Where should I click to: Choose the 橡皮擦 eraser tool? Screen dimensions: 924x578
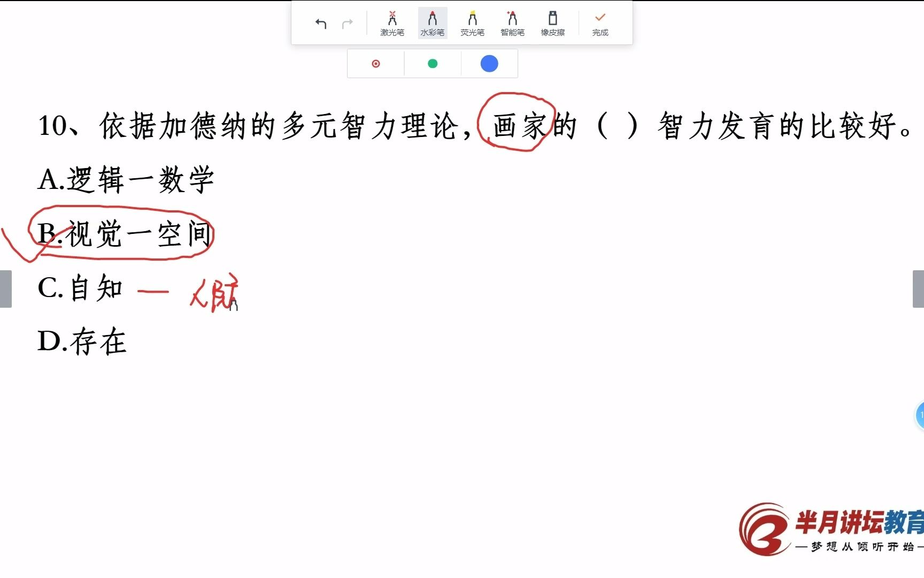point(552,24)
